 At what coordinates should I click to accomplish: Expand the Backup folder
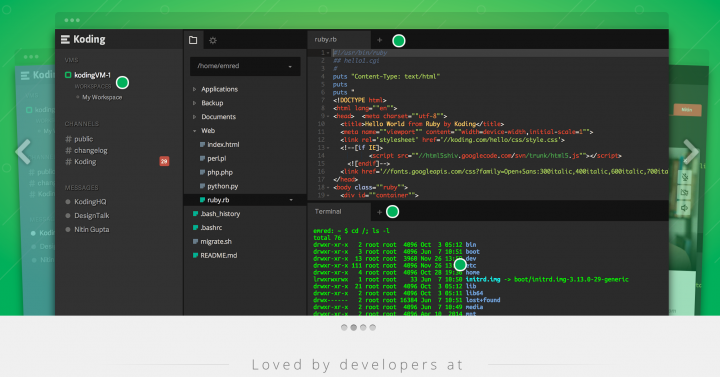coord(195,103)
